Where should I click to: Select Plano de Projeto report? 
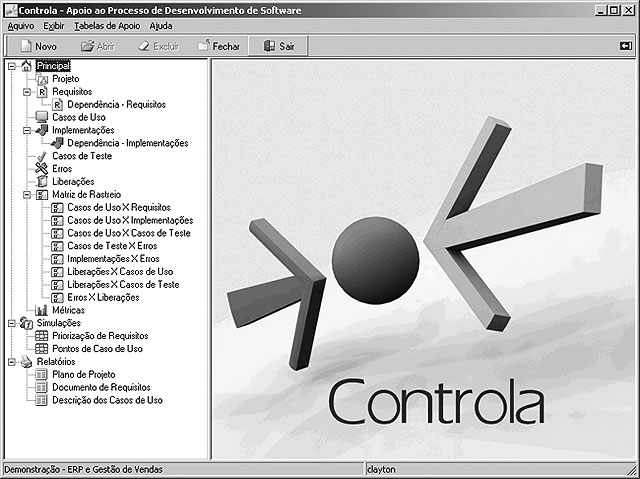coord(84,375)
